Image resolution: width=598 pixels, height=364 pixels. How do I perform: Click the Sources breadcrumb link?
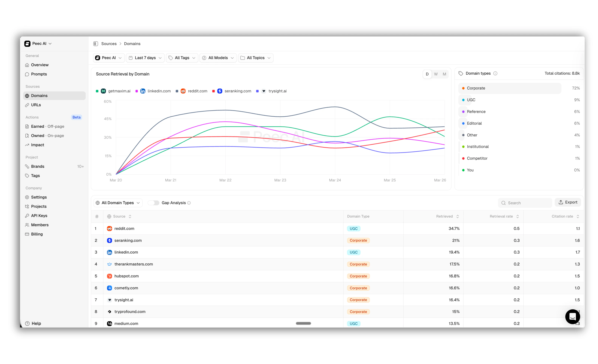(109, 44)
